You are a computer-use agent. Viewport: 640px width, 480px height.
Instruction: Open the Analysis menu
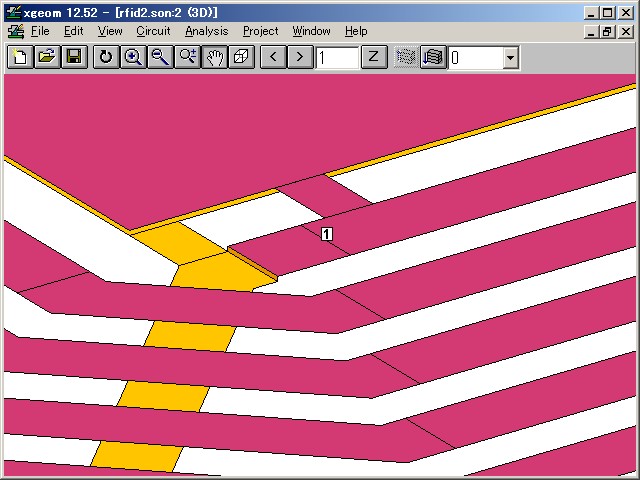click(x=207, y=31)
